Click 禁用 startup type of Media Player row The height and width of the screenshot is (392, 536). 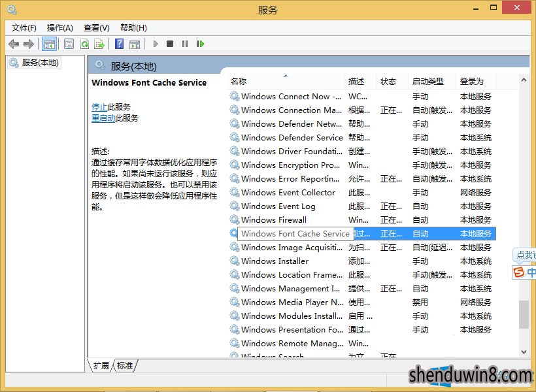tap(420, 302)
